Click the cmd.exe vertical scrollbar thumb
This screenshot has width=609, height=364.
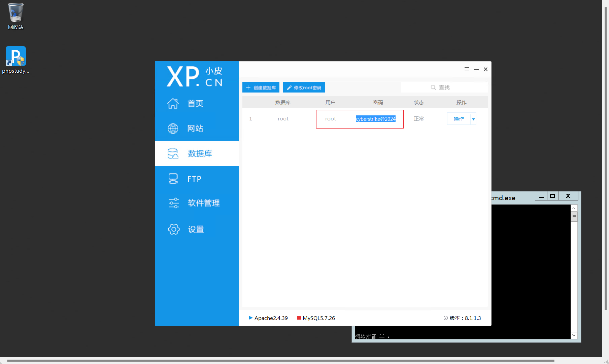tap(574, 217)
